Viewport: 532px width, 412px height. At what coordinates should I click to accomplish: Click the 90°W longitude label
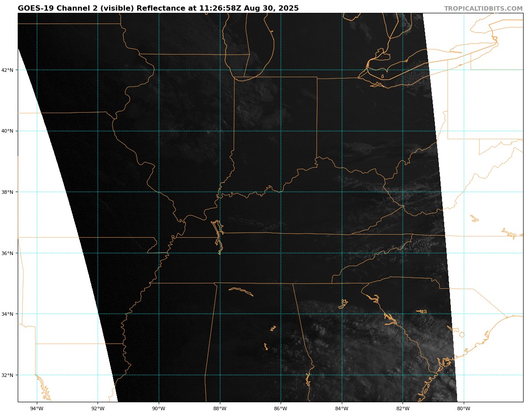159,408
